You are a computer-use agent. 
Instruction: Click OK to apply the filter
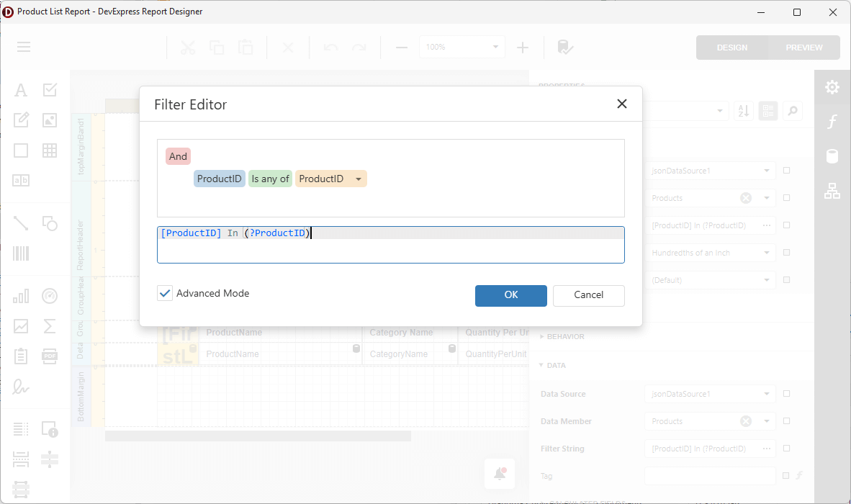[510, 295]
